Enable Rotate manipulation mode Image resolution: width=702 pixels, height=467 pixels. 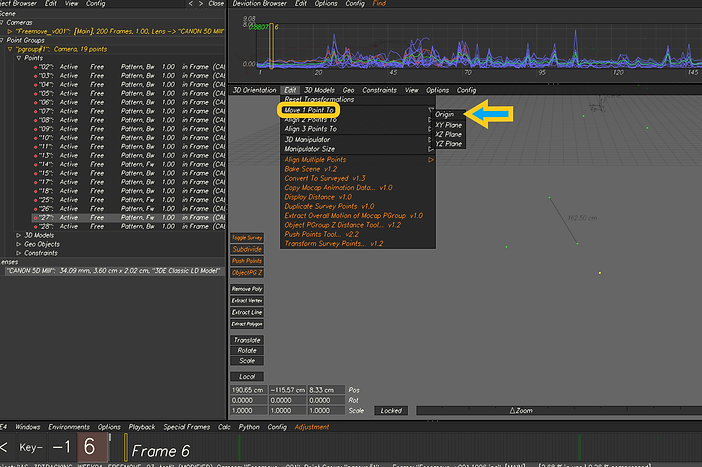[247, 350]
